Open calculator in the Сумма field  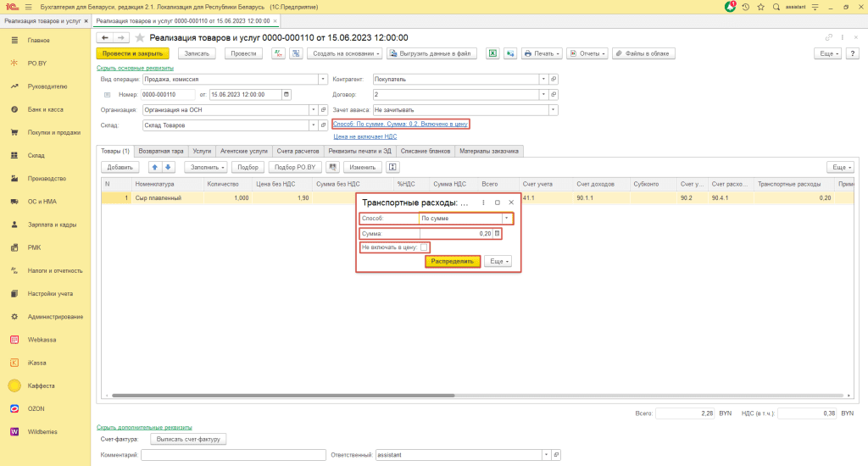click(x=497, y=234)
